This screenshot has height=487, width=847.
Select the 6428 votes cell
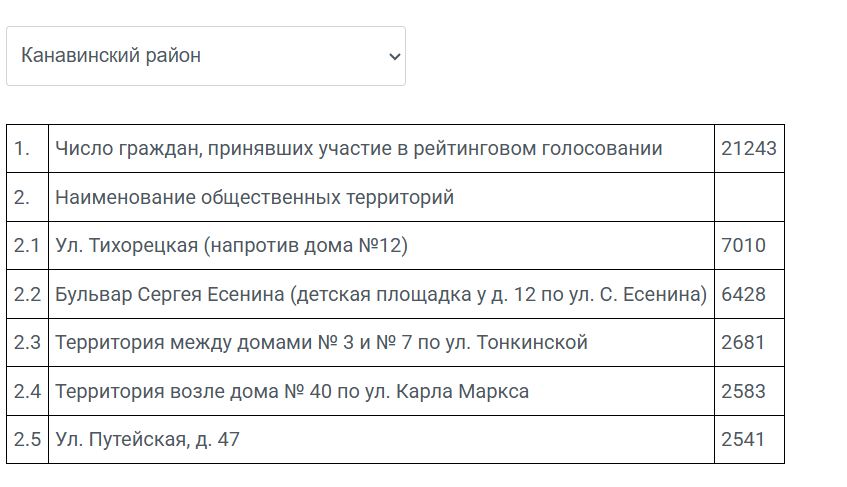click(x=749, y=294)
